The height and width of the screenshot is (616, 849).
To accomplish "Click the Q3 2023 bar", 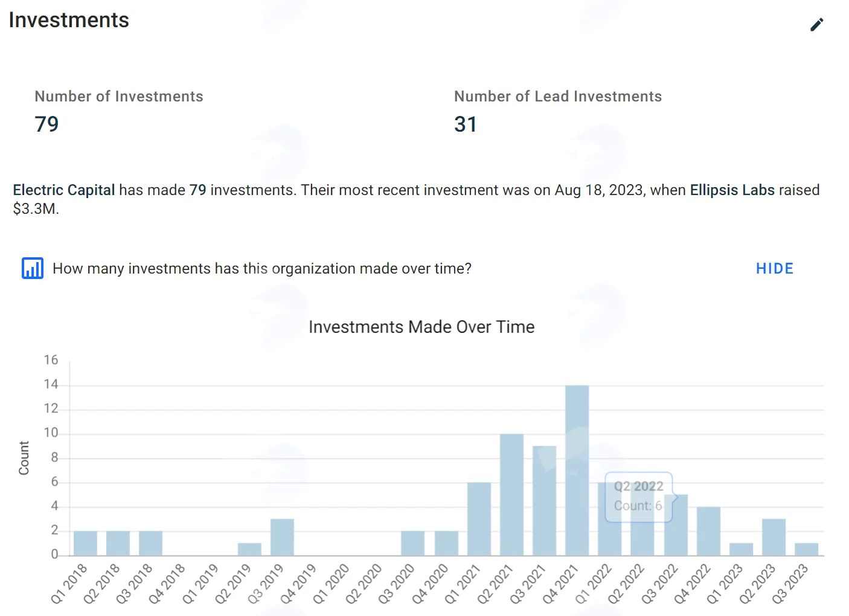I will coord(806,549).
